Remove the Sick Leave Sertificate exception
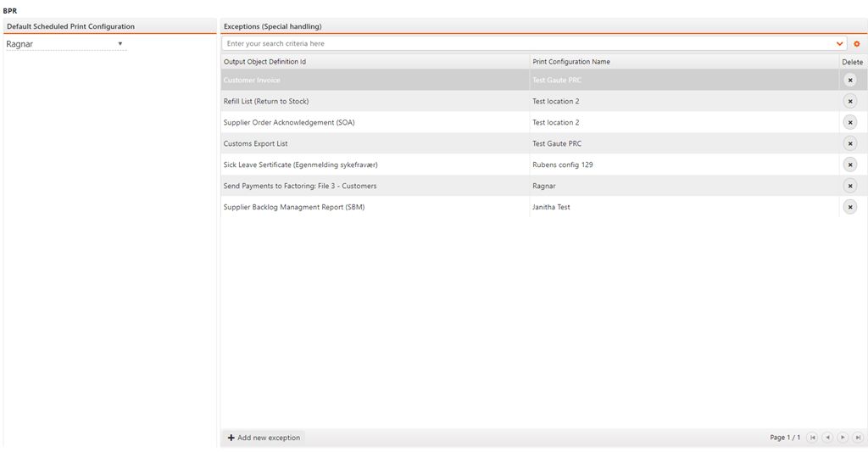 pos(849,165)
